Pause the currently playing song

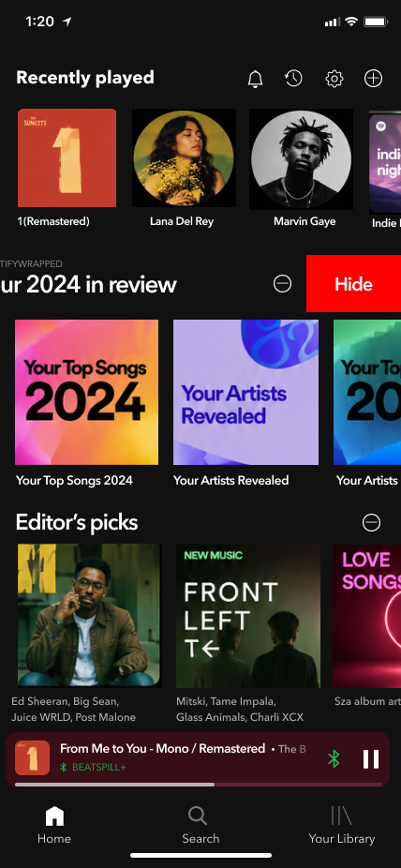(371, 759)
